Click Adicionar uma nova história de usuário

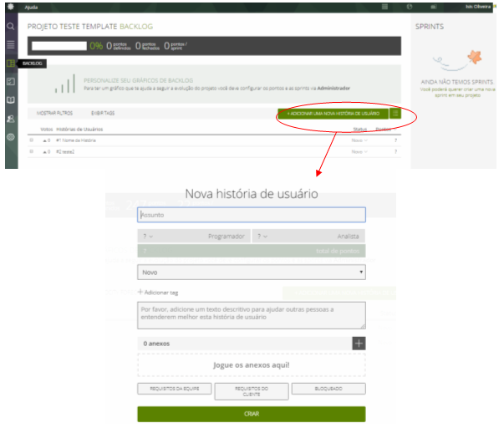pos(333,112)
